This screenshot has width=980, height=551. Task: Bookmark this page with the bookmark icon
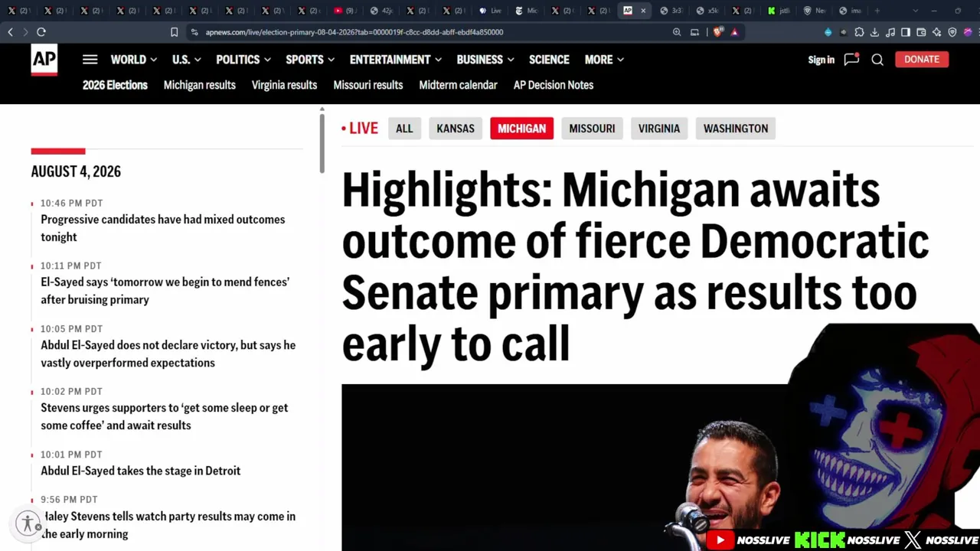(x=175, y=32)
